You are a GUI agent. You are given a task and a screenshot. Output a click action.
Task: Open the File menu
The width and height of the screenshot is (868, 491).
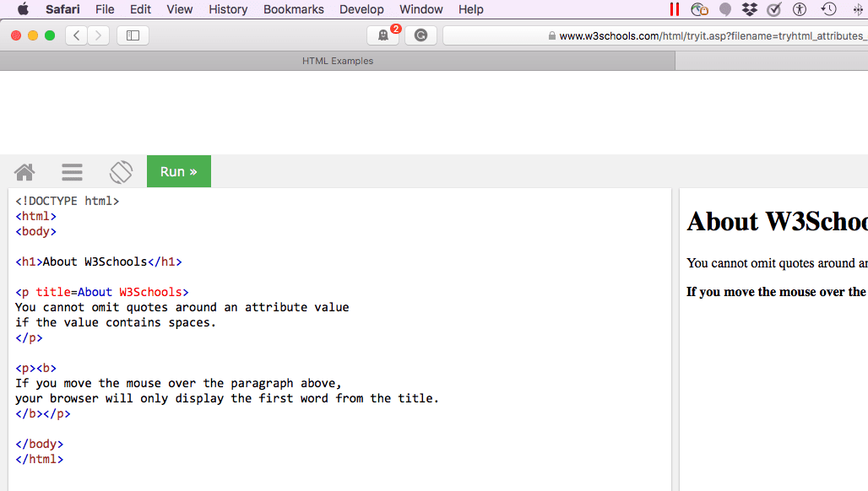pos(105,9)
